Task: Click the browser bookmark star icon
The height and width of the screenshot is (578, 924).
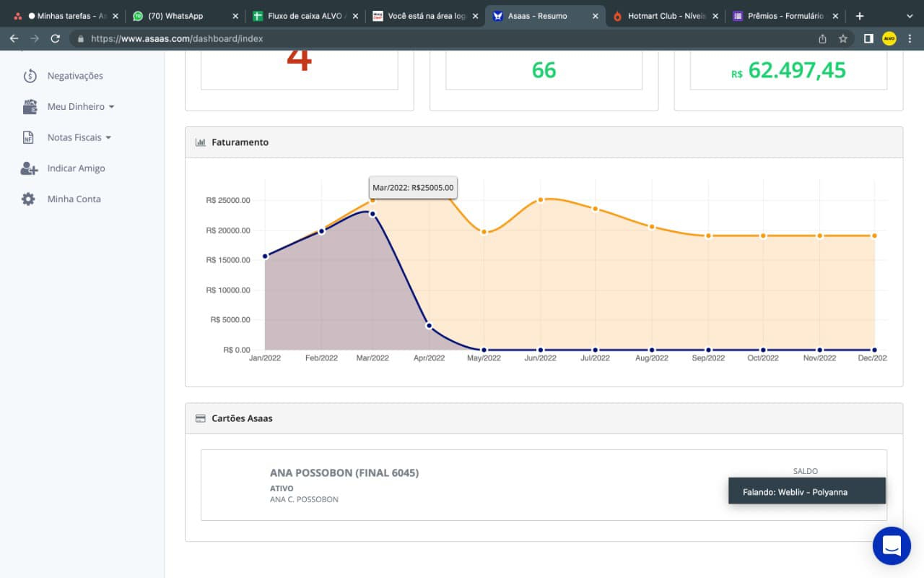Action: [x=842, y=39]
